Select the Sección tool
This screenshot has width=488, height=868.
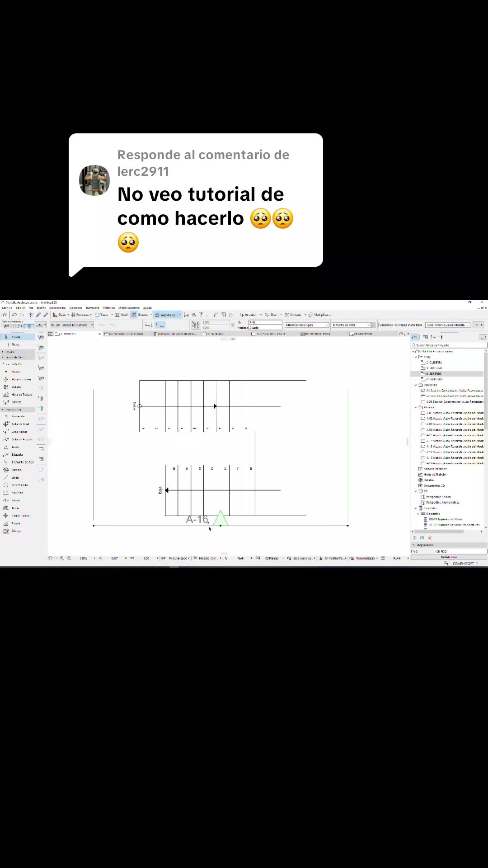(18, 364)
